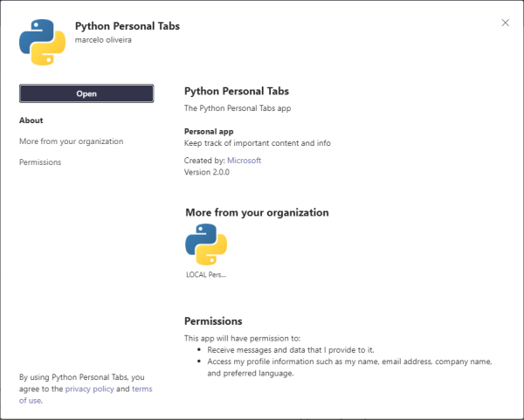
Task: Click 'Version 2.0.0' text
Action: [207, 172]
